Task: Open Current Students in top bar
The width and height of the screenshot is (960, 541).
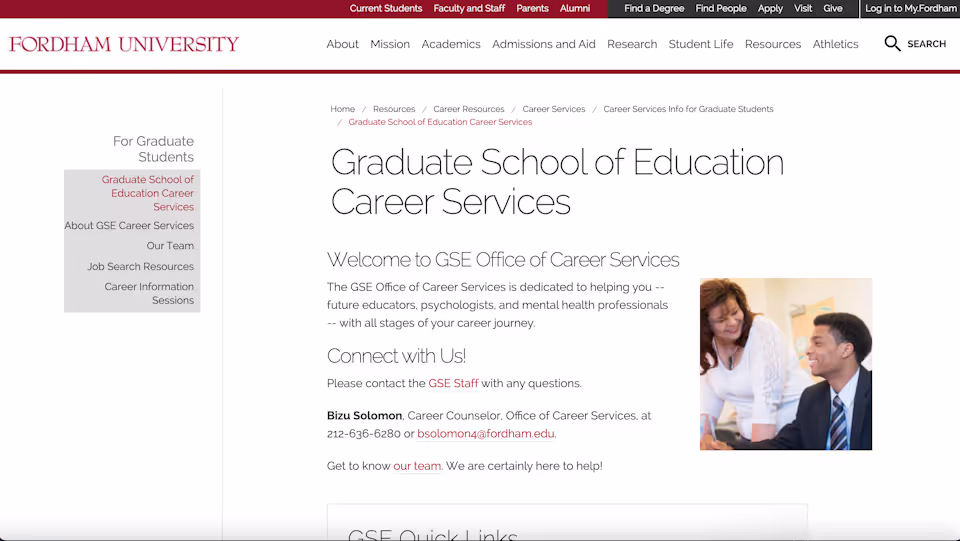Action: point(386,9)
